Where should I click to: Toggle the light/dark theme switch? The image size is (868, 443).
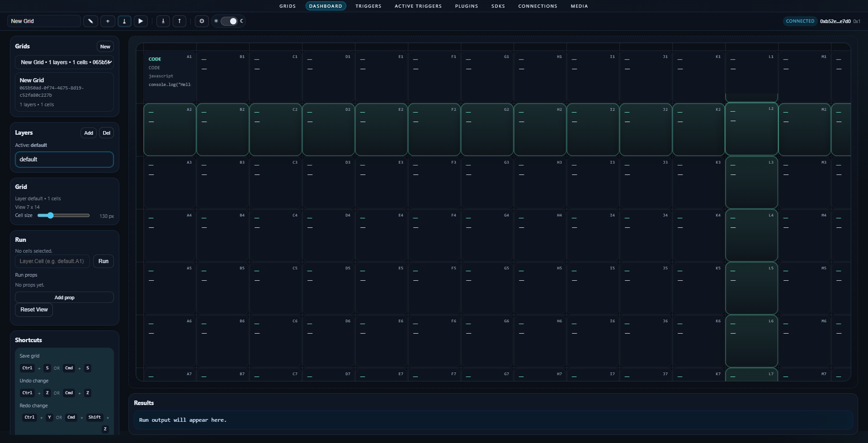[229, 21]
